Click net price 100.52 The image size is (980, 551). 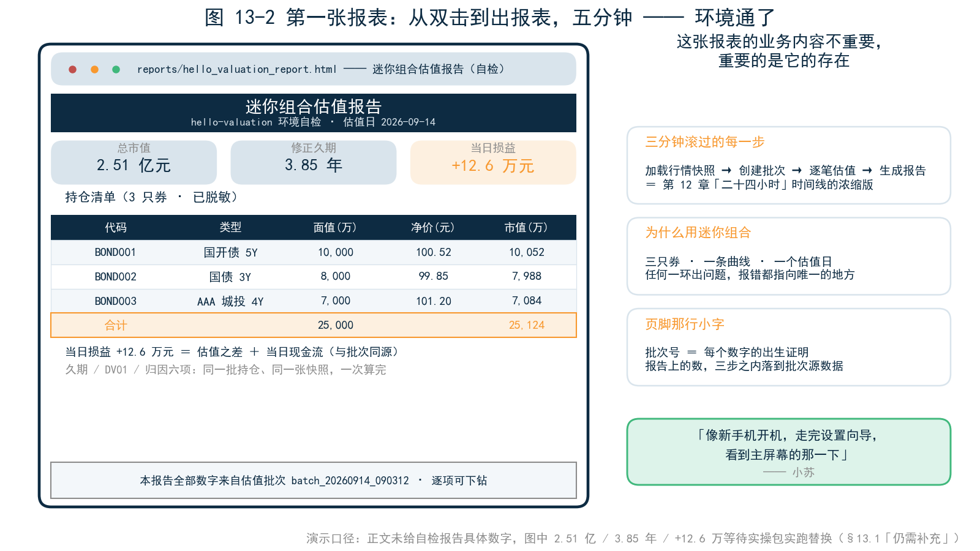434,252
